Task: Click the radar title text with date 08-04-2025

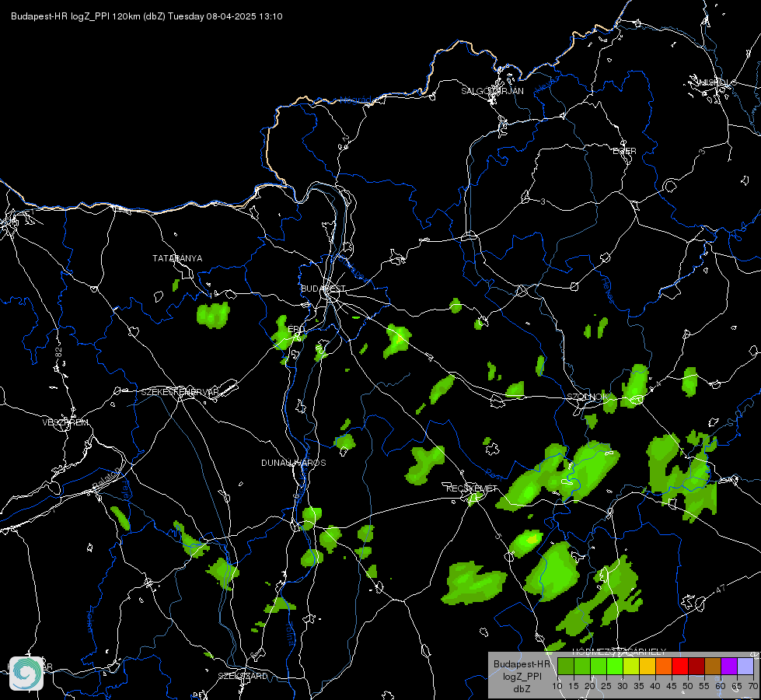Action: click(x=147, y=16)
